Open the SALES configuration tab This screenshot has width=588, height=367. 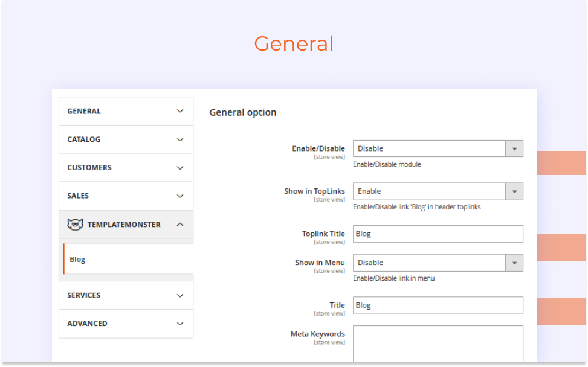[x=126, y=196]
